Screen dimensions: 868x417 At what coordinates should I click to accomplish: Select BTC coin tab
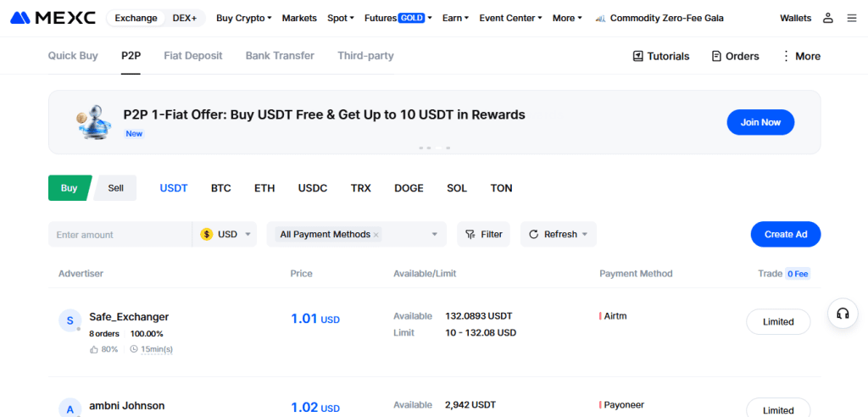[221, 188]
